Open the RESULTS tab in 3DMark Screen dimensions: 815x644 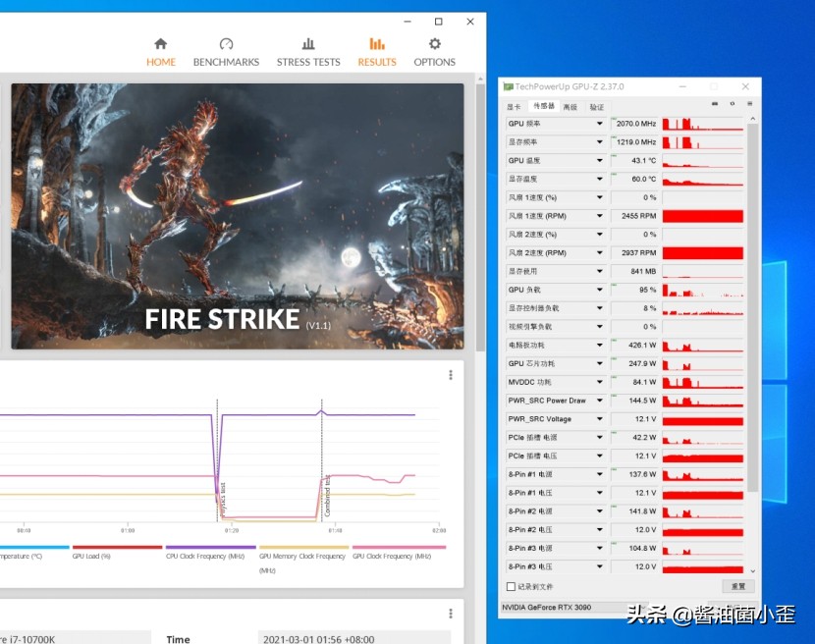(x=377, y=52)
